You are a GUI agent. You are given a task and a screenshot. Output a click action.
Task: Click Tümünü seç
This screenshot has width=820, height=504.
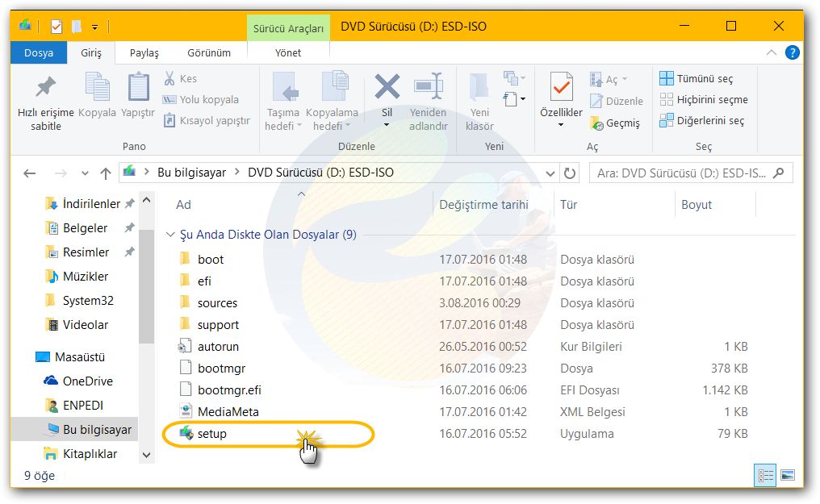696,78
